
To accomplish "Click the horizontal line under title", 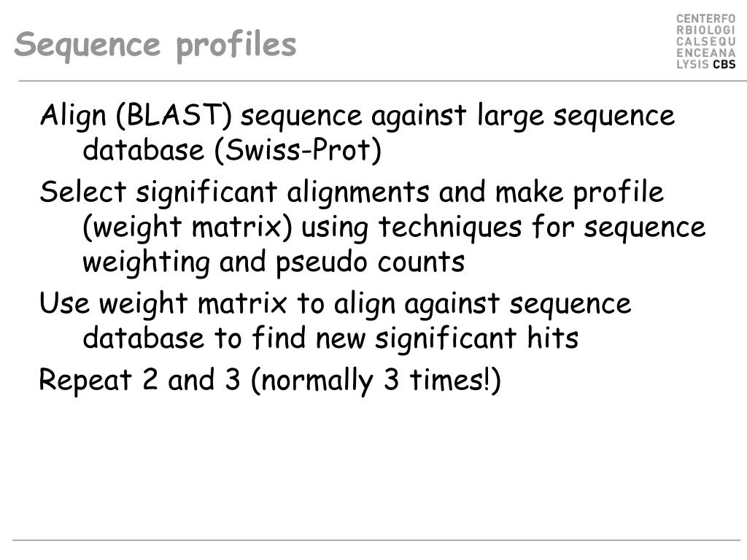I will (x=382, y=81).
